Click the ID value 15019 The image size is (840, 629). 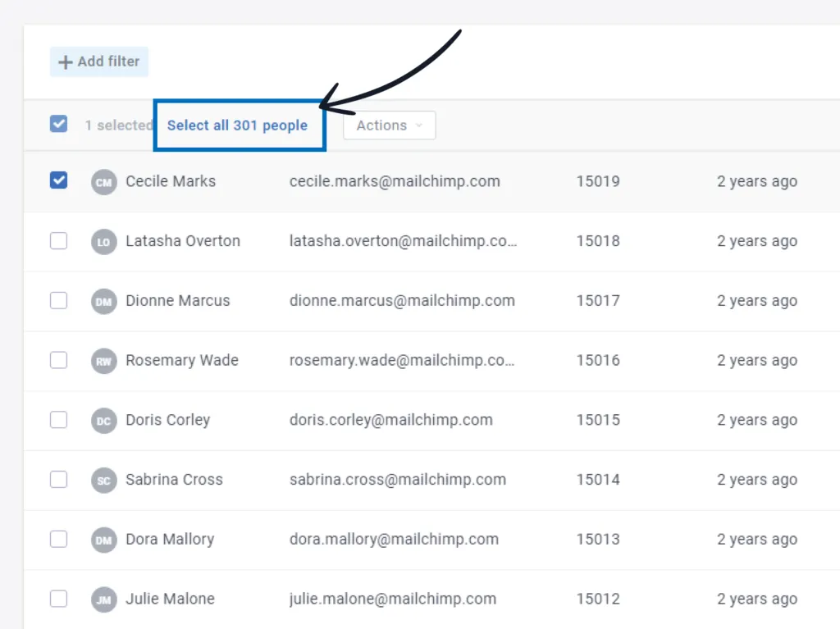[598, 181]
